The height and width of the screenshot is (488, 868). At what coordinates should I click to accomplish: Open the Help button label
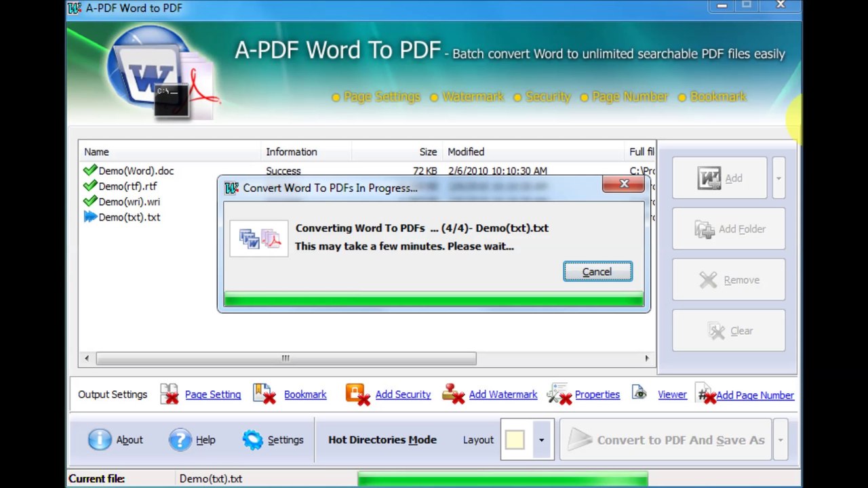(x=205, y=440)
